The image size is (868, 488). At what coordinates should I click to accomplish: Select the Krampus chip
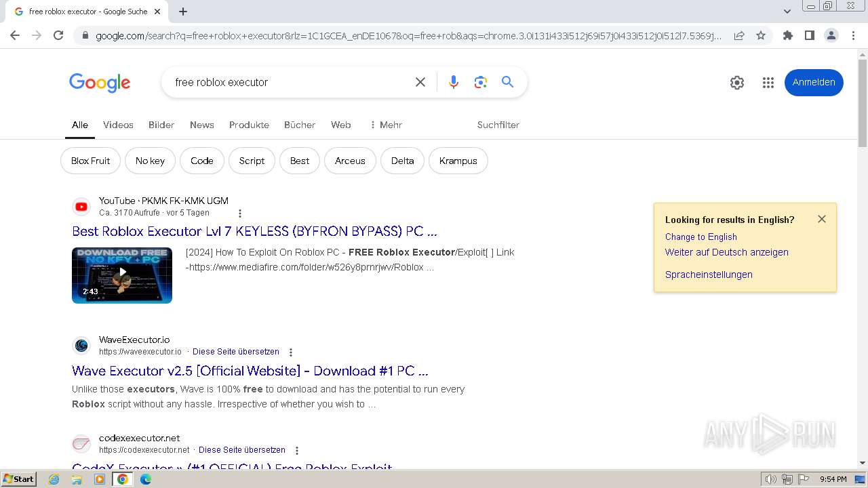[x=458, y=161]
